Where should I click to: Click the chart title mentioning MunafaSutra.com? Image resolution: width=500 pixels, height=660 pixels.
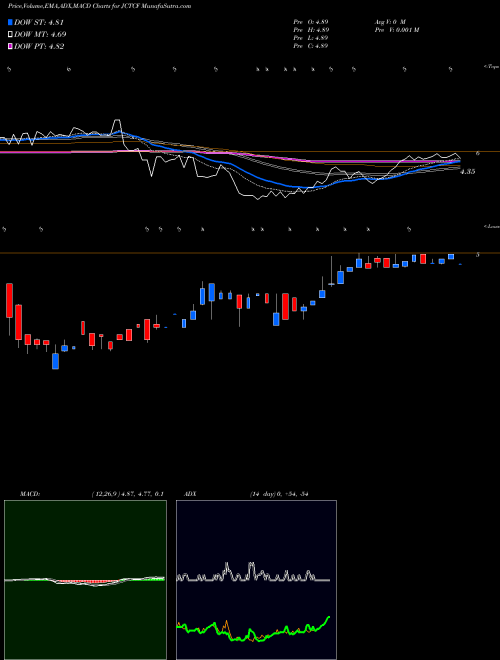pyautogui.click(x=99, y=6)
